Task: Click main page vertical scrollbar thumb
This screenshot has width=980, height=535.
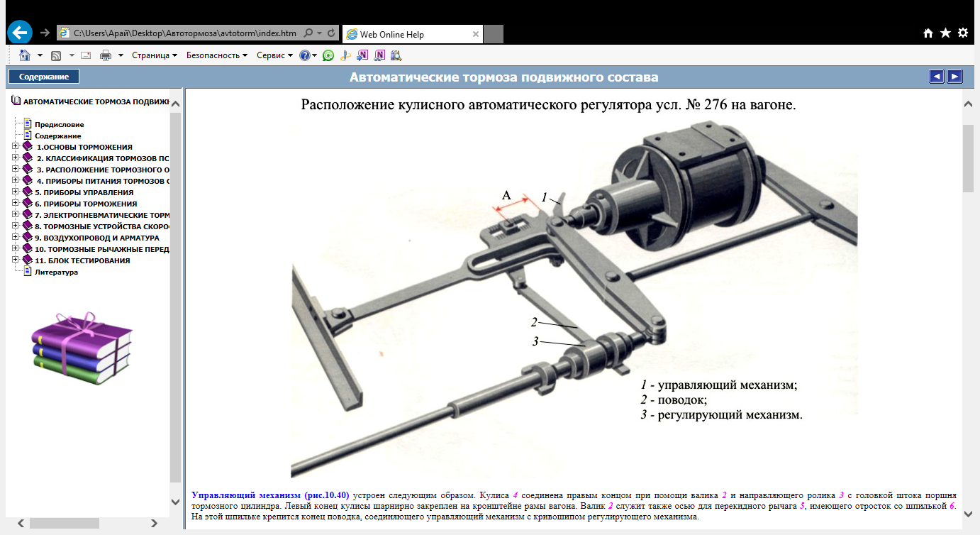Action: 968,158
